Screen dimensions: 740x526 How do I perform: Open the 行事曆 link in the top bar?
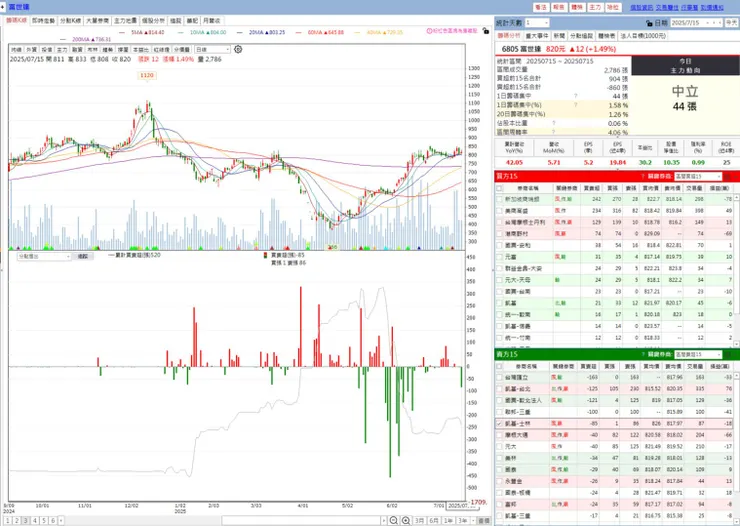coord(690,8)
